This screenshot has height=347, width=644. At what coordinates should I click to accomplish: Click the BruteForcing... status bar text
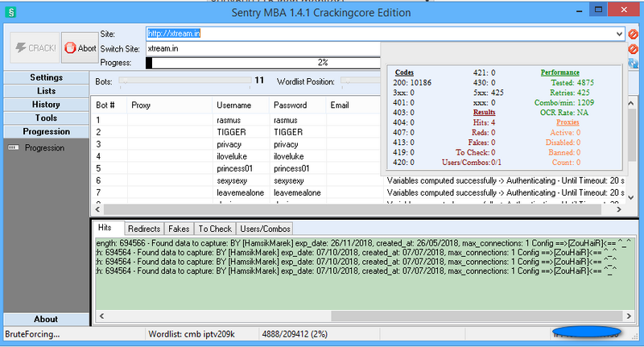point(32,334)
